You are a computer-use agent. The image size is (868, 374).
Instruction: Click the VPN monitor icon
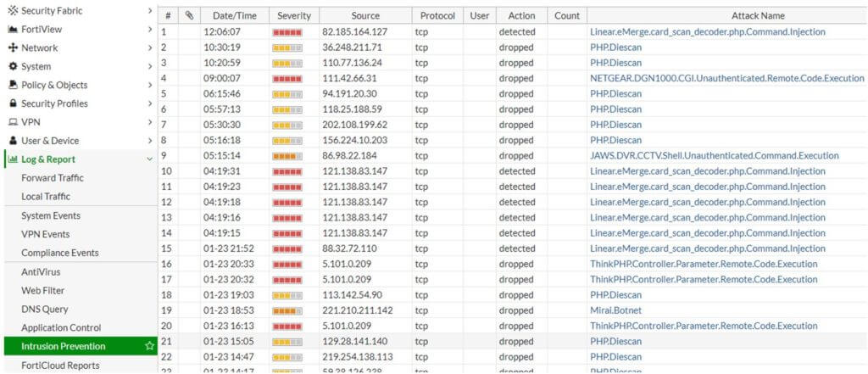click(13, 122)
